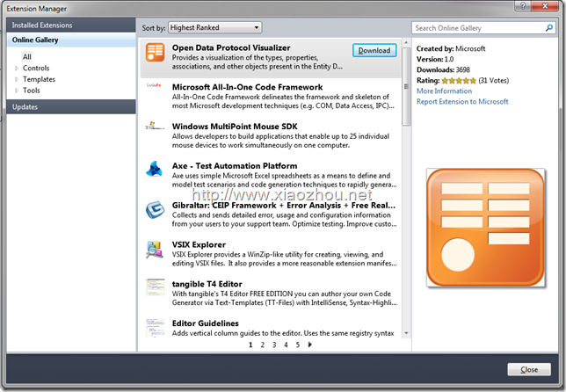Go to results page 4
The height and width of the screenshot is (392, 566).
coord(286,345)
